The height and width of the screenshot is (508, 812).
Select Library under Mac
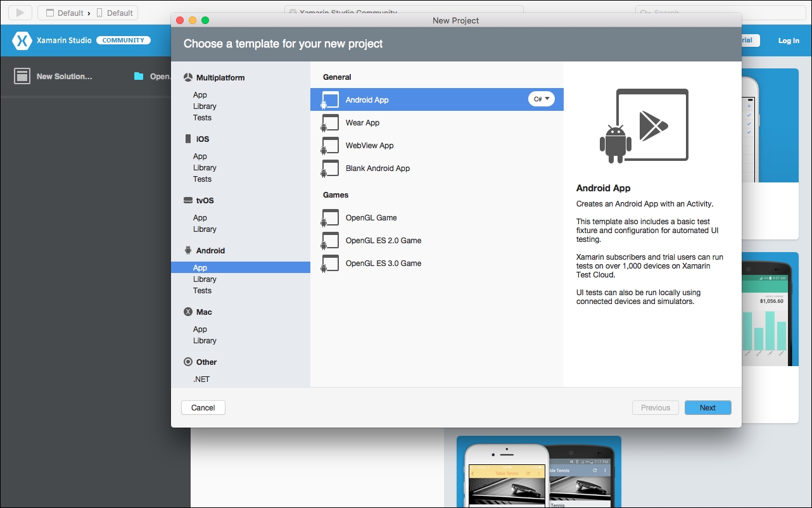205,341
